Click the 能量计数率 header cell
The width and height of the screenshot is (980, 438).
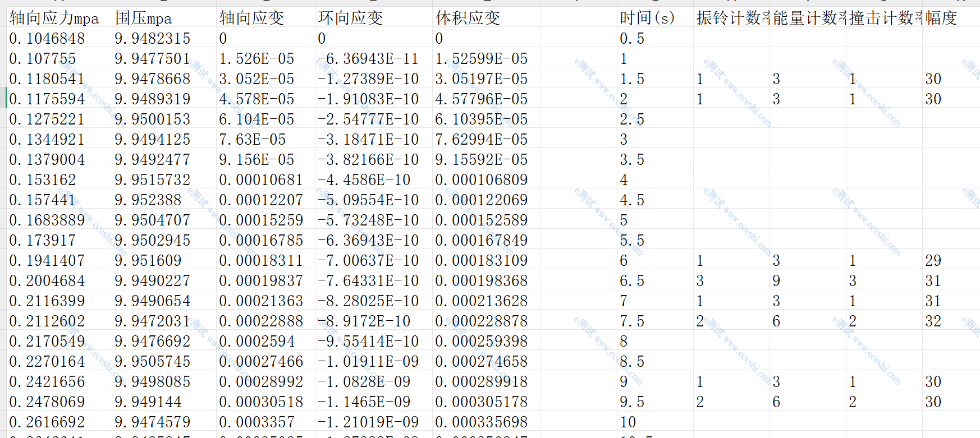pyautogui.click(x=808, y=17)
